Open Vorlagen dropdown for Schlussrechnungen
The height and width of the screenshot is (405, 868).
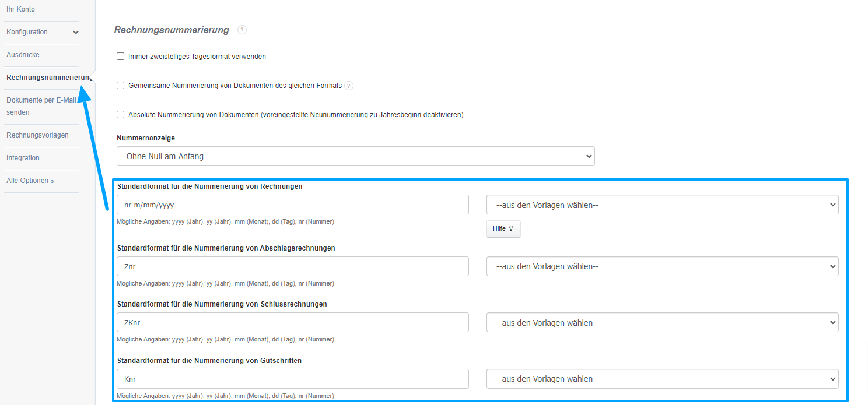tap(661, 322)
